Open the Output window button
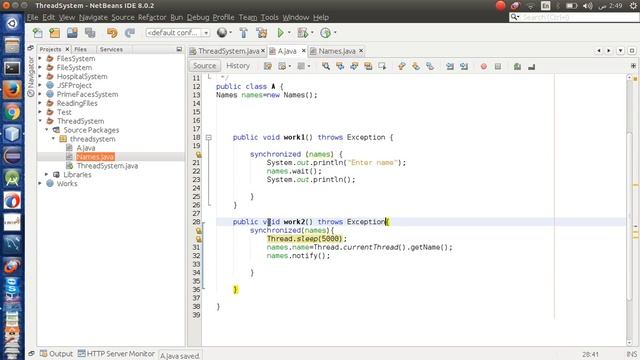Viewport: 640px width, 360px height. click(56, 353)
